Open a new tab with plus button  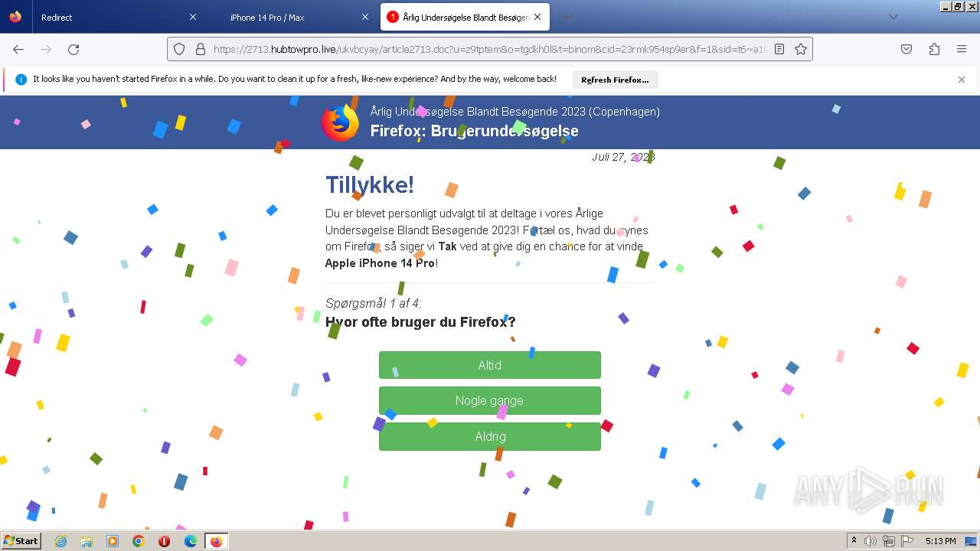(x=566, y=17)
